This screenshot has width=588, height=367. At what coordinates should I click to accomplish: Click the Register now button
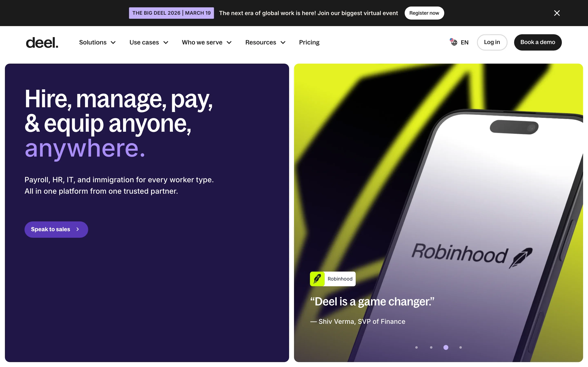pyautogui.click(x=424, y=13)
